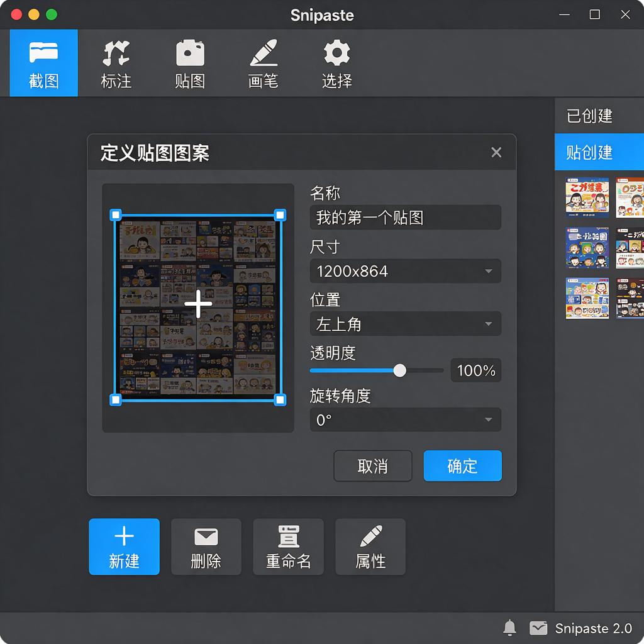
Task: Open the third-row left sticker thumbnail
Action: click(587, 298)
